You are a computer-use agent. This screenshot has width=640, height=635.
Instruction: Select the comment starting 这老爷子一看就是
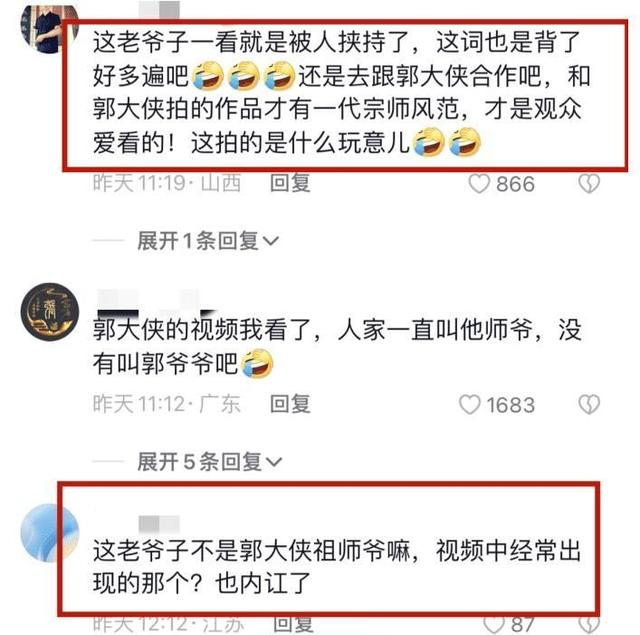coord(341,93)
